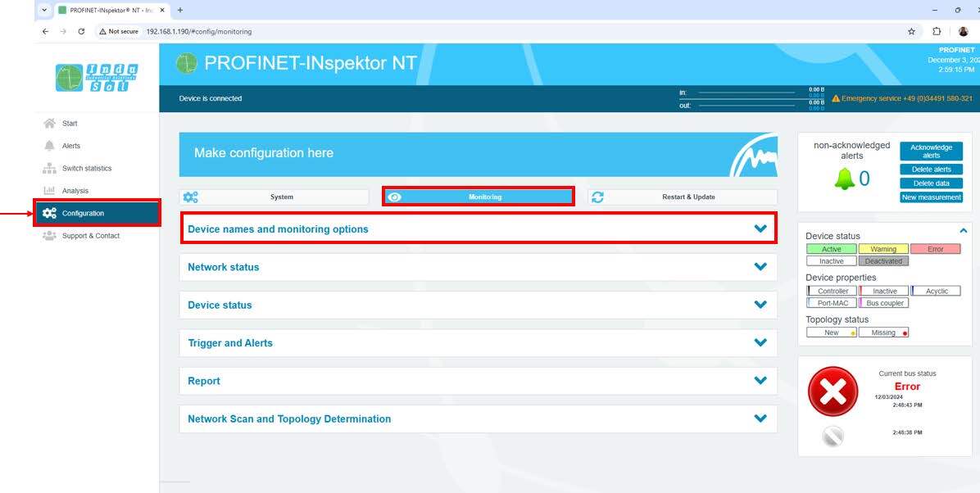The image size is (980, 493).
Task: Open the Start page in sidebar
Action: point(70,123)
